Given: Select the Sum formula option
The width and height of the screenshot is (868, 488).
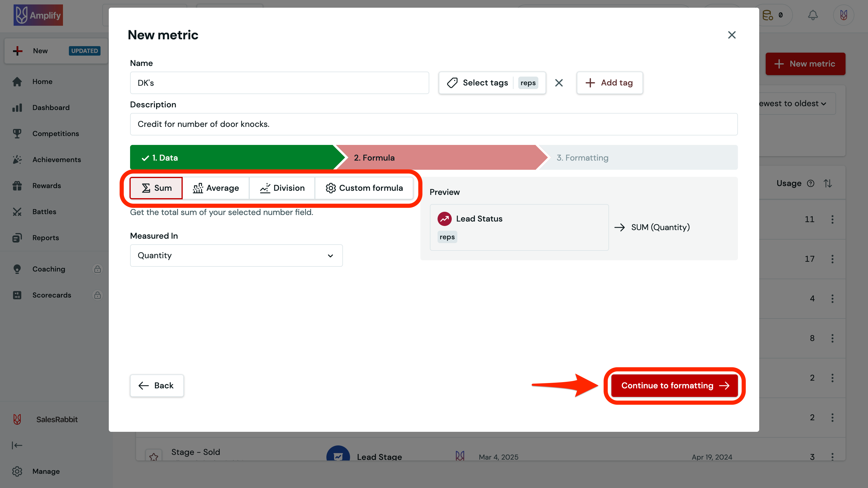Looking at the screenshot, I should coord(156,188).
